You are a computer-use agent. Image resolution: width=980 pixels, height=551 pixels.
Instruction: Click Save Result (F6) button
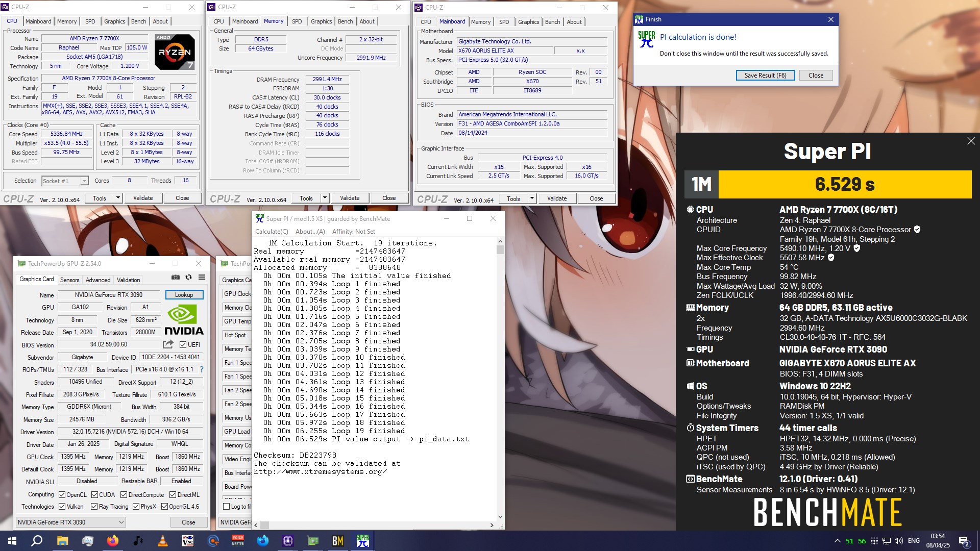coord(765,75)
